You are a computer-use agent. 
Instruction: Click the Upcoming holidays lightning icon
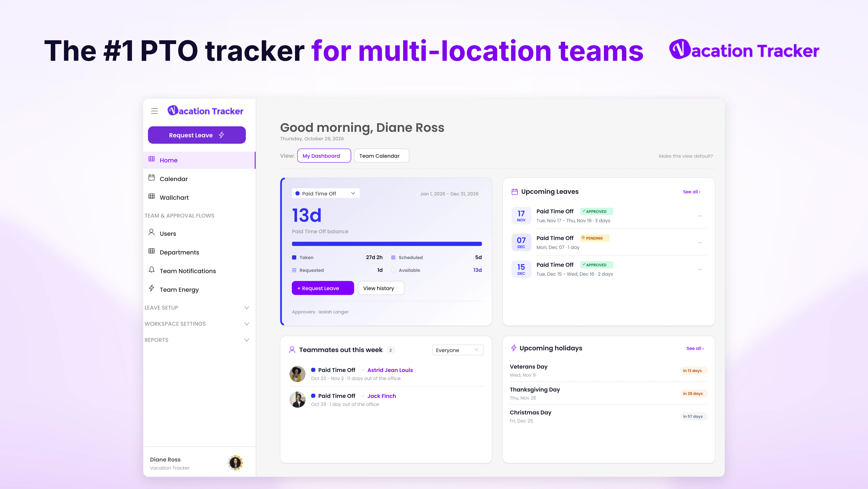pos(514,348)
